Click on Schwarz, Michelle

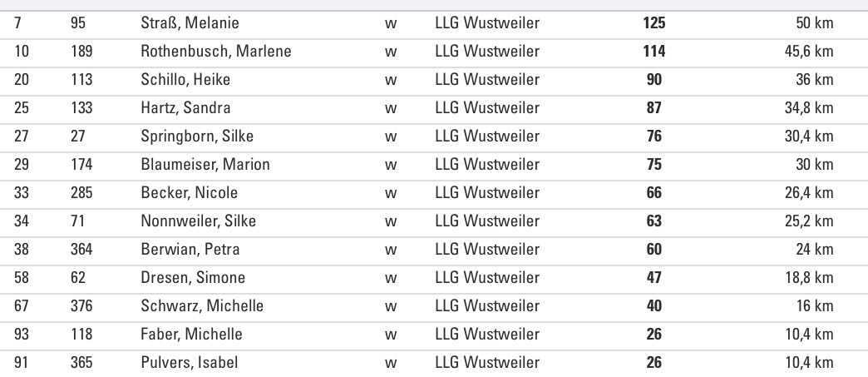pos(202,306)
